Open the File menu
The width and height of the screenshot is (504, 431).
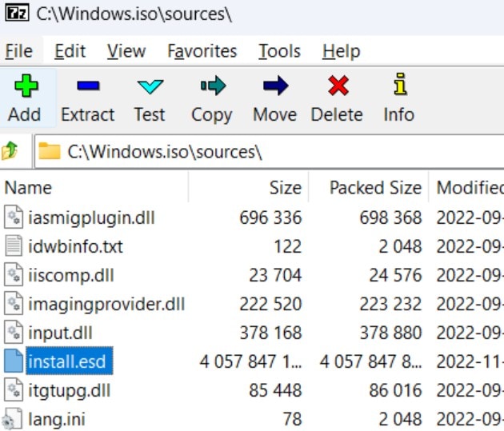19,51
